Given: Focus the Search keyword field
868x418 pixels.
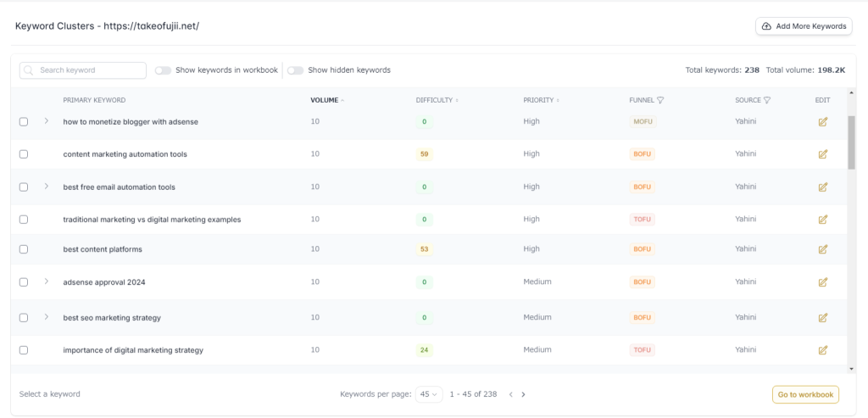Looking at the screenshot, I should click(x=83, y=70).
